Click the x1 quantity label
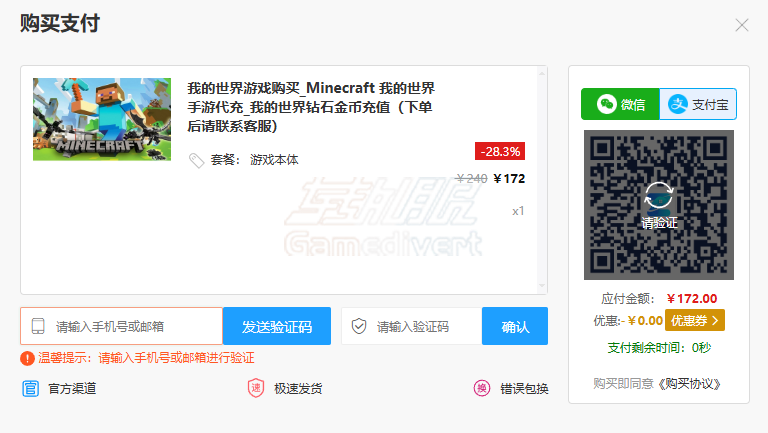The height and width of the screenshot is (433, 768). tap(518, 211)
